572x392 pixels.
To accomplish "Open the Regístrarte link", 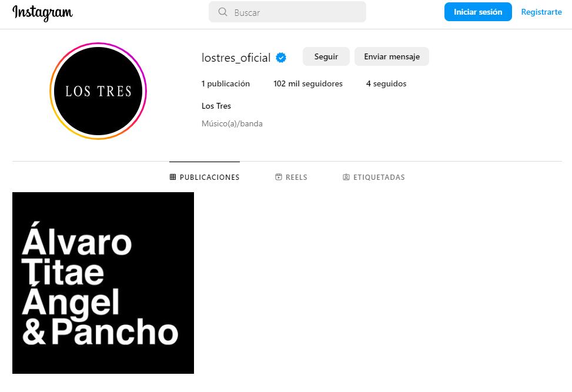I will 541,12.
